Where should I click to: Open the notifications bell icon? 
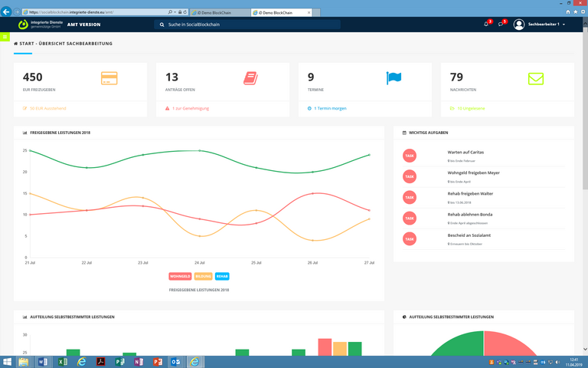485,25
